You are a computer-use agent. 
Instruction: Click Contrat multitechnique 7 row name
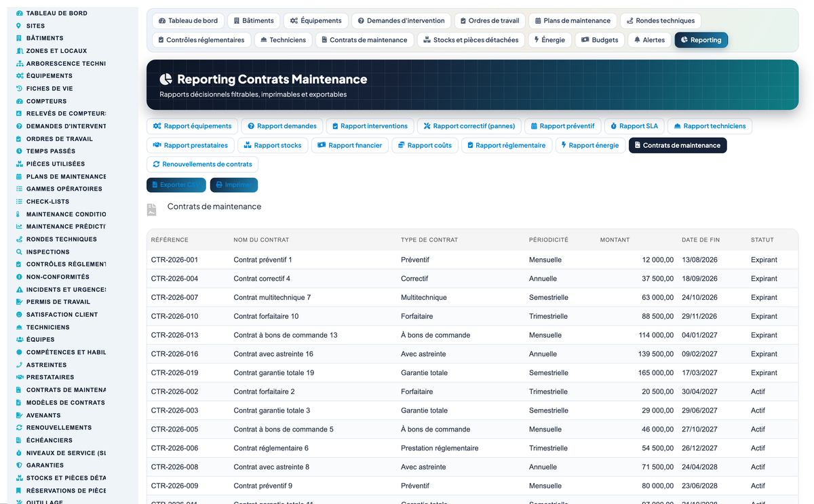click(x=272, y=297)
